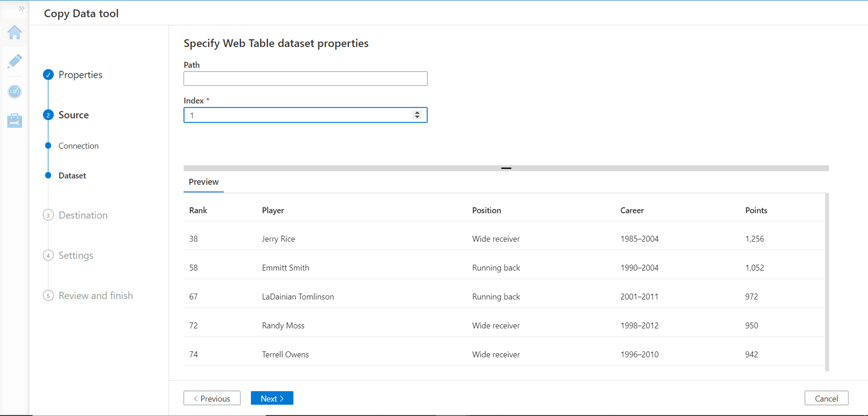Click the preview pane splitter handle

click(x=506, y=168)
